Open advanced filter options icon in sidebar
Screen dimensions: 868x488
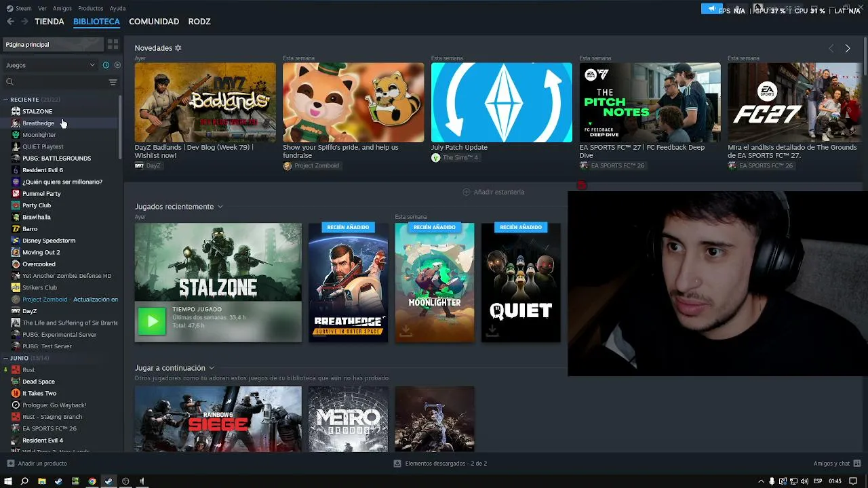pos(113,82)
